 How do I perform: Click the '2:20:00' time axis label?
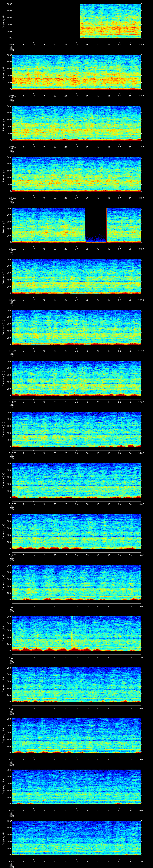[12, 862]
